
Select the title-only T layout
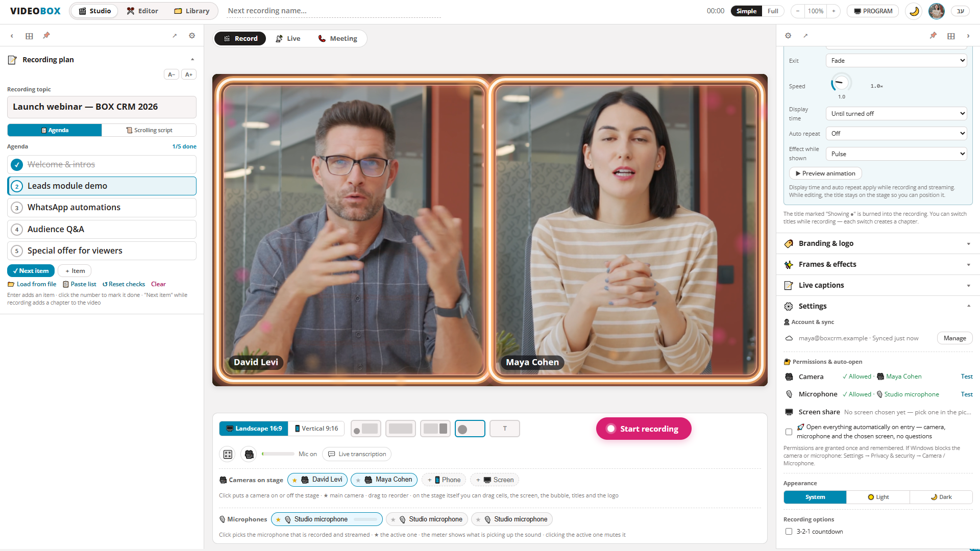[x=505, y=429]
